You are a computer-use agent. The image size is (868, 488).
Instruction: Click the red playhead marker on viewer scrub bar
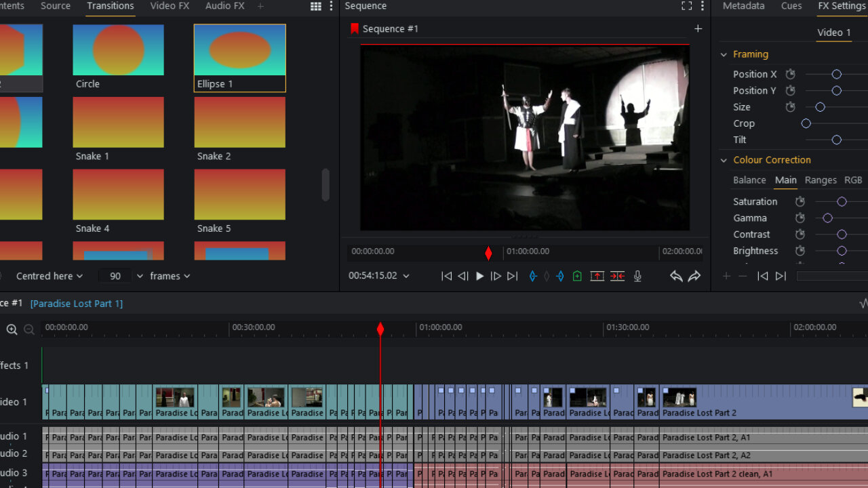[488, 253]
